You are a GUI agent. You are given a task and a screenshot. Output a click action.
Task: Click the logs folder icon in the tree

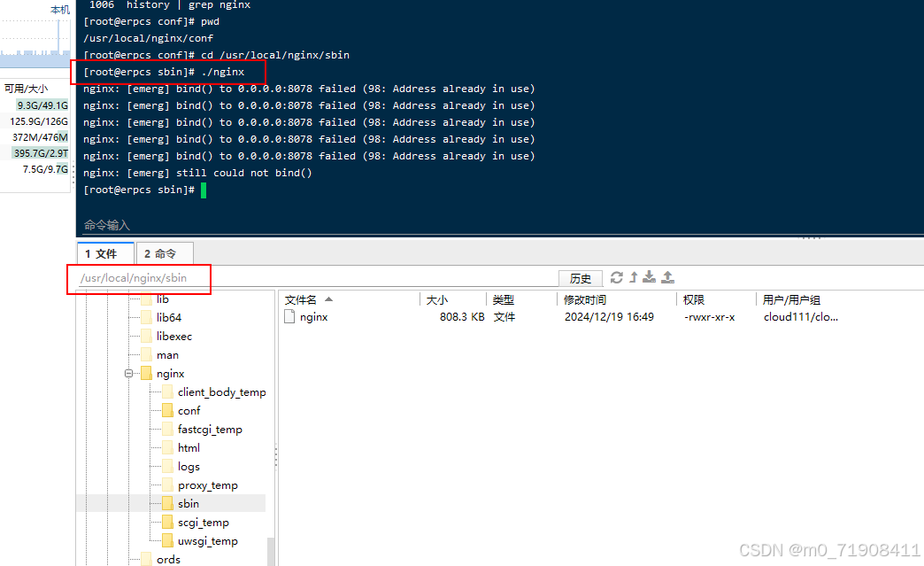[x=166, y=466]
